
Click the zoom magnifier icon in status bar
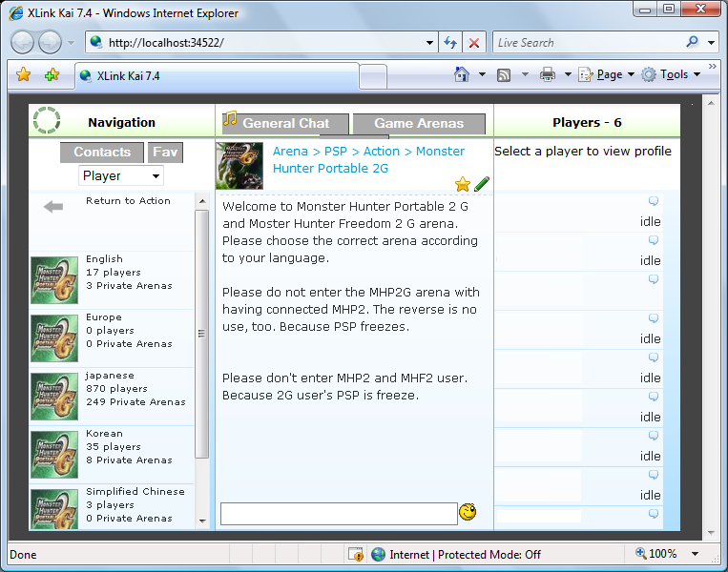pyautogui.click(x=641, y=553)
